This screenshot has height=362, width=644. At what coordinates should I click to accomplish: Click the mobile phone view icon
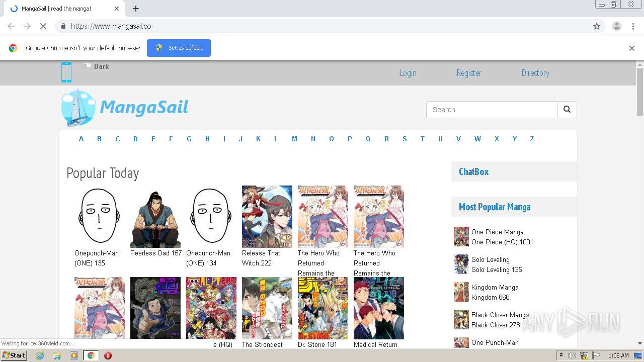click(66, 72)
